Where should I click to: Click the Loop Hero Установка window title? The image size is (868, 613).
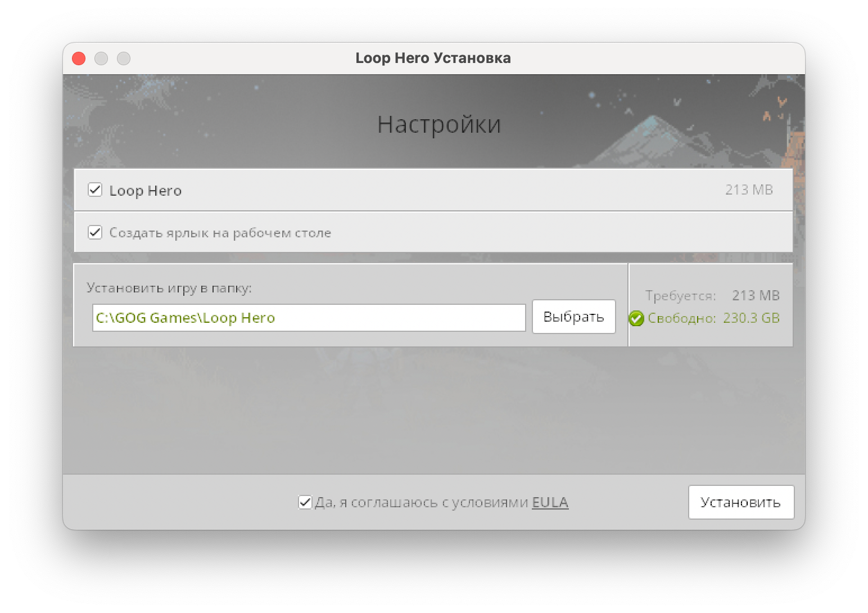point(433,58)
